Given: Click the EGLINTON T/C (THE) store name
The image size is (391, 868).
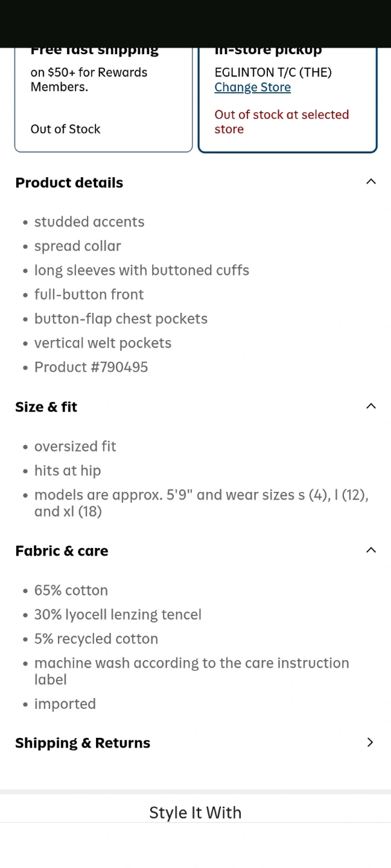Looking at the screenshot, I should pos(273,72).
